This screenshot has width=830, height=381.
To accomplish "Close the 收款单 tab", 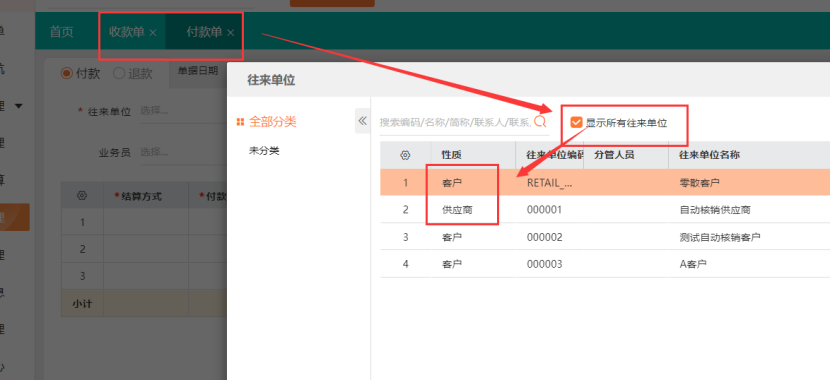I will 153,33.
